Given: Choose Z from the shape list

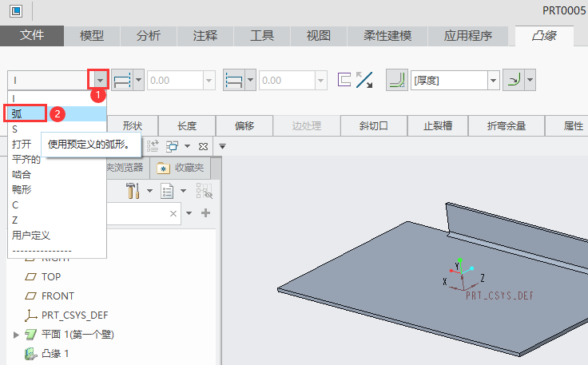Looking at the screenshot, I should coord(57,220).
